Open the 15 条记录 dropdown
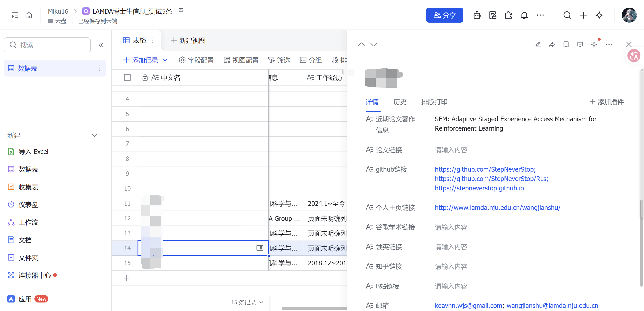The width and height of the screenshot is (644, 311). pos(247,302)
